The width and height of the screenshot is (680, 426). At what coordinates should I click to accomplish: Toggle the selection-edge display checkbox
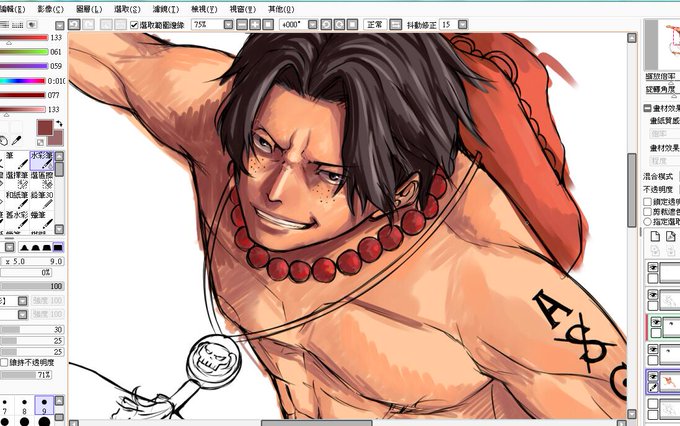point(134,25)
